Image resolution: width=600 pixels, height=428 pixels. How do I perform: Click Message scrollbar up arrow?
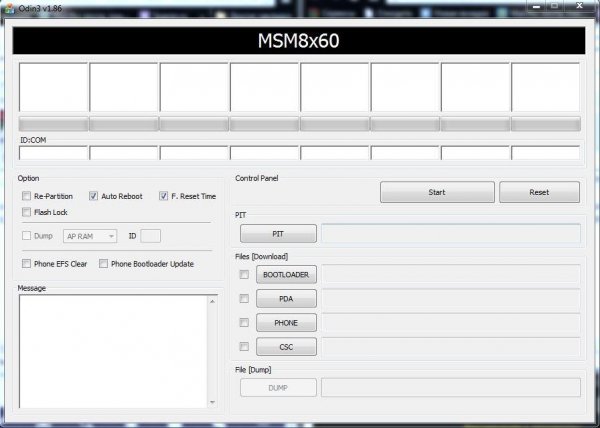pos(212,301)
